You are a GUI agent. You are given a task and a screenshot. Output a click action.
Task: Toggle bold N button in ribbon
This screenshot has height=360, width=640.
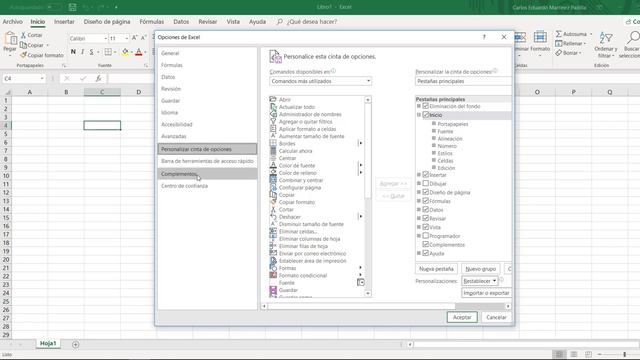click(73, 52)
